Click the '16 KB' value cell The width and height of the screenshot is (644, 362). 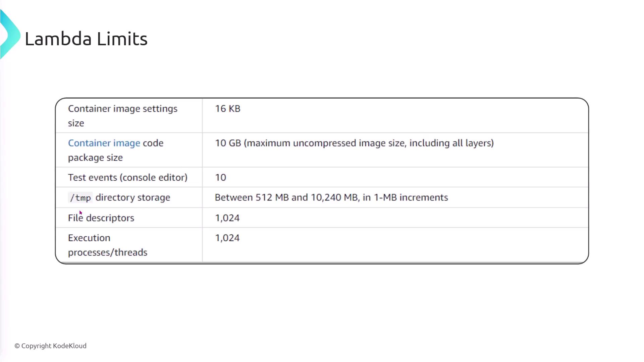[x=228, y=109]
